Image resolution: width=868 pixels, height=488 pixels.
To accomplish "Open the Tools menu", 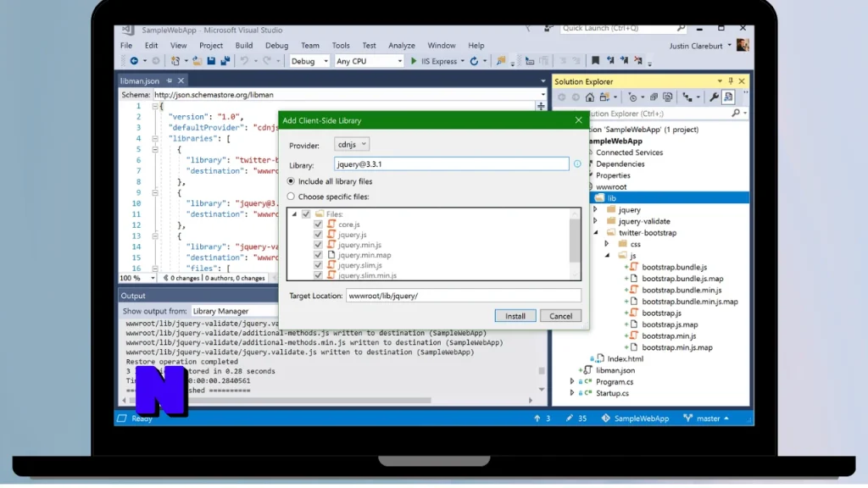I will click(341, 46).
